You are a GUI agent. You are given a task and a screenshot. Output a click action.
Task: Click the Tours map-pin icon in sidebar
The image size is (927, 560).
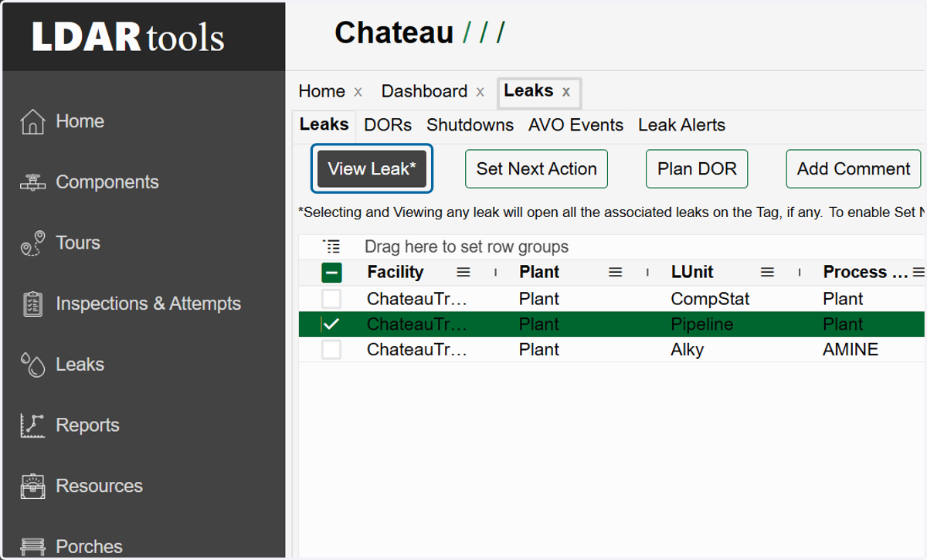click(x=32, y=243)
